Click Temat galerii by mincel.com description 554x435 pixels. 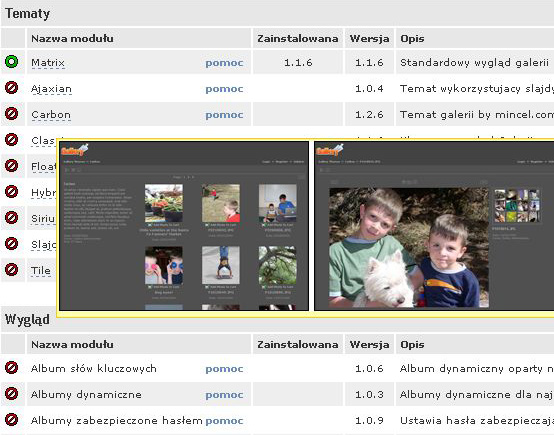[x=477, y=115]
